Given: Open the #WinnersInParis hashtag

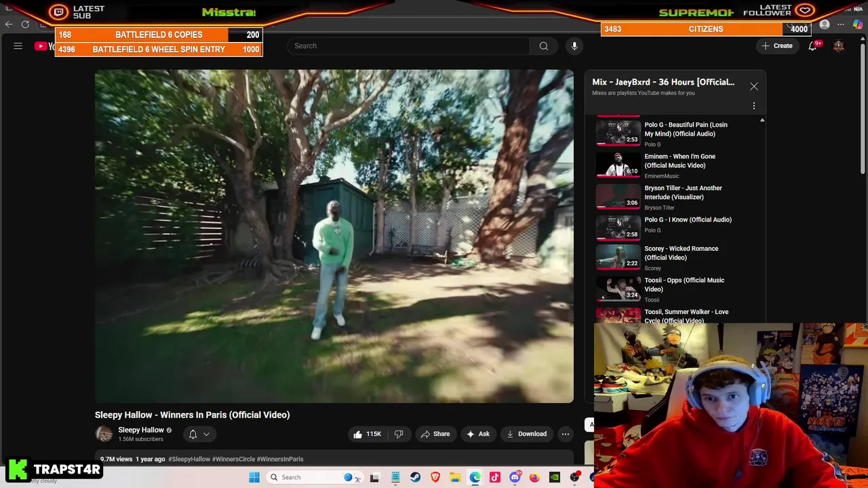Looking at the screenshot, I should (280, 459).
